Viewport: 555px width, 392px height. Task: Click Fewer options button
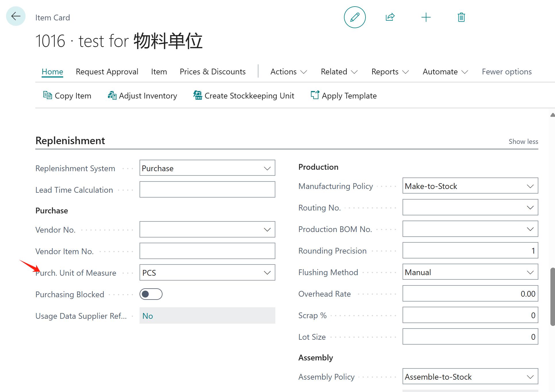506,72
